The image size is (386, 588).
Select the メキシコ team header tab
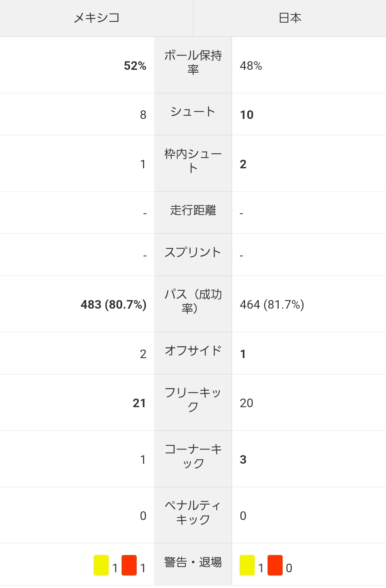(x=97, y=18)
